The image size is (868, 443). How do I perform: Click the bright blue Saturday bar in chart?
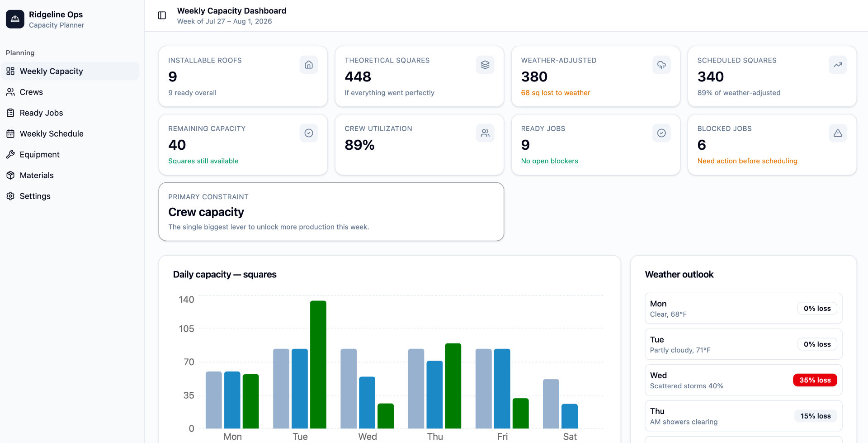[x=570, y=416]
